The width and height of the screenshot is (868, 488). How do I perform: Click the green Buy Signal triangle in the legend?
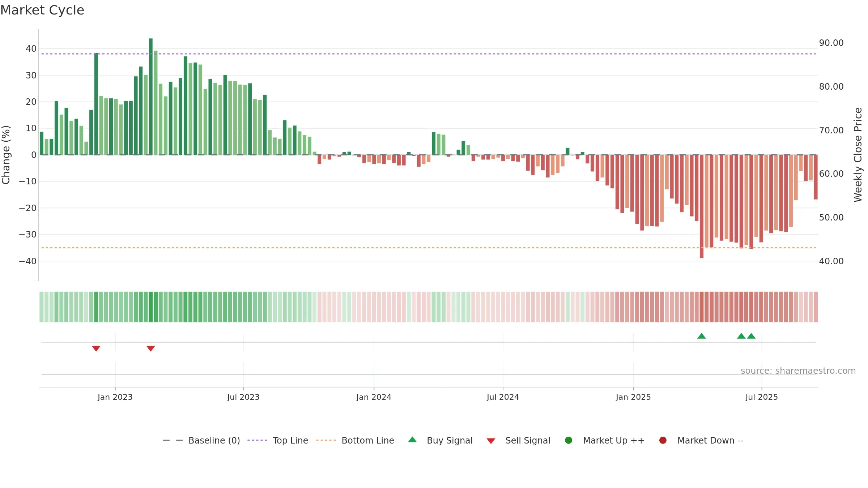pyautogui.click(x=412, y=440)
